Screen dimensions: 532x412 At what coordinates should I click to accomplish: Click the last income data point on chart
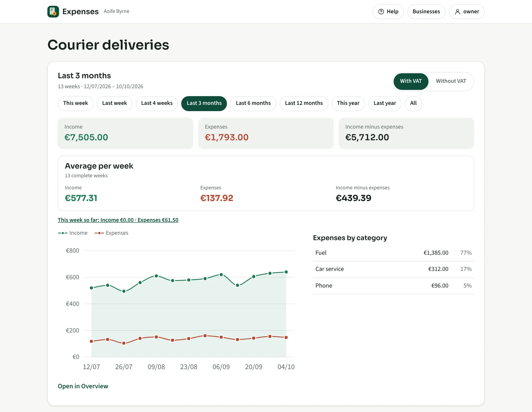pos(286,272)
